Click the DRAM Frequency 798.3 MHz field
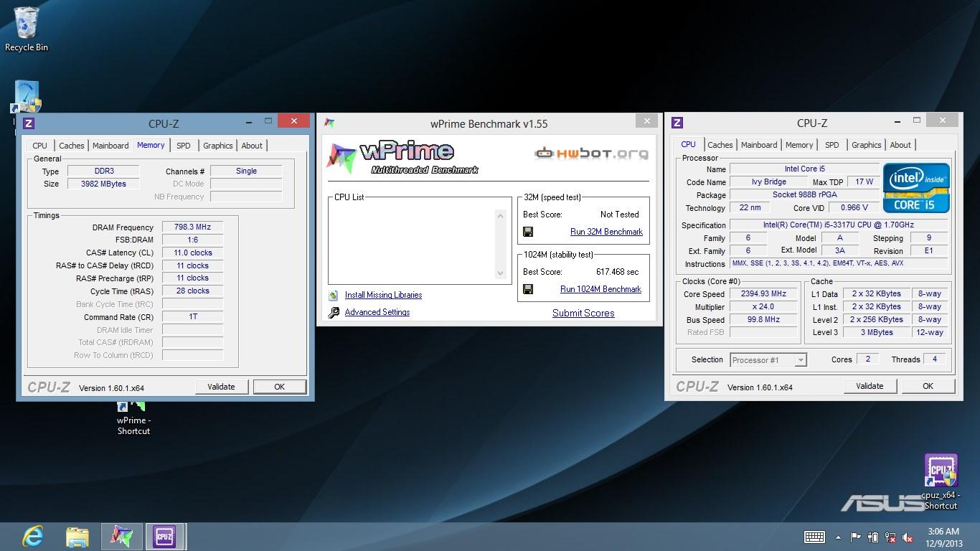 (x=192, y=227)
